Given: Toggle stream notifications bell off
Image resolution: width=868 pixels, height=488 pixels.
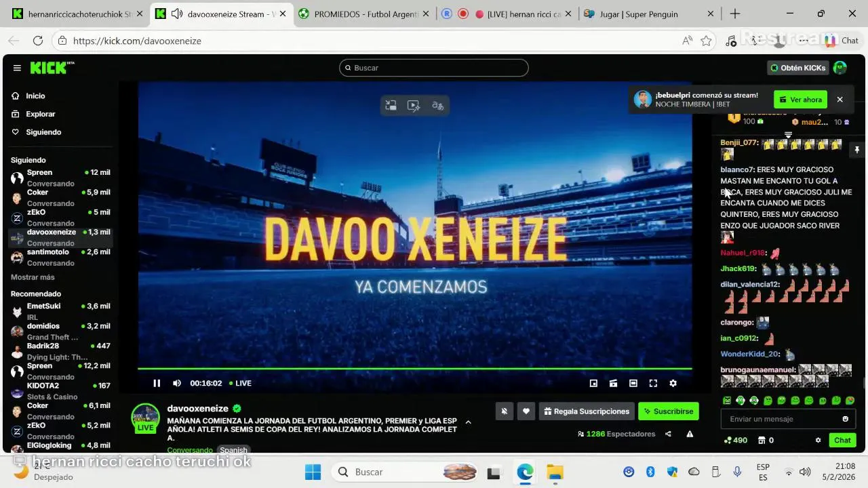Looking at the screenshot, I should coord(504,411).
